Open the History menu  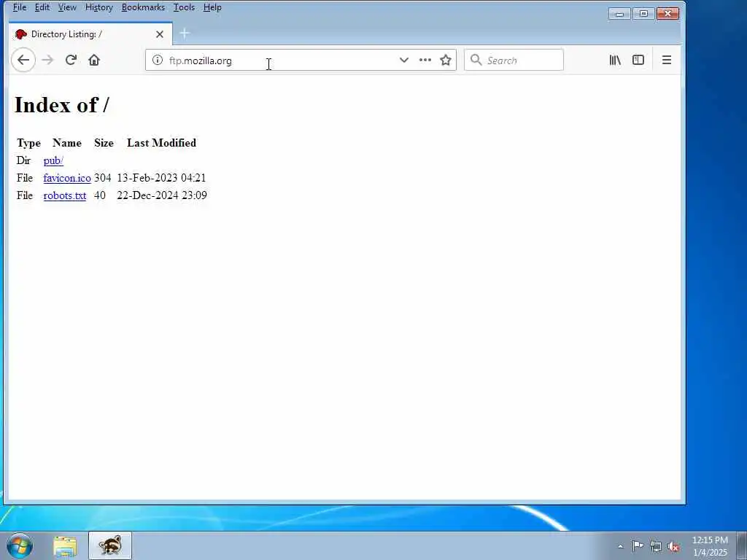99,7
